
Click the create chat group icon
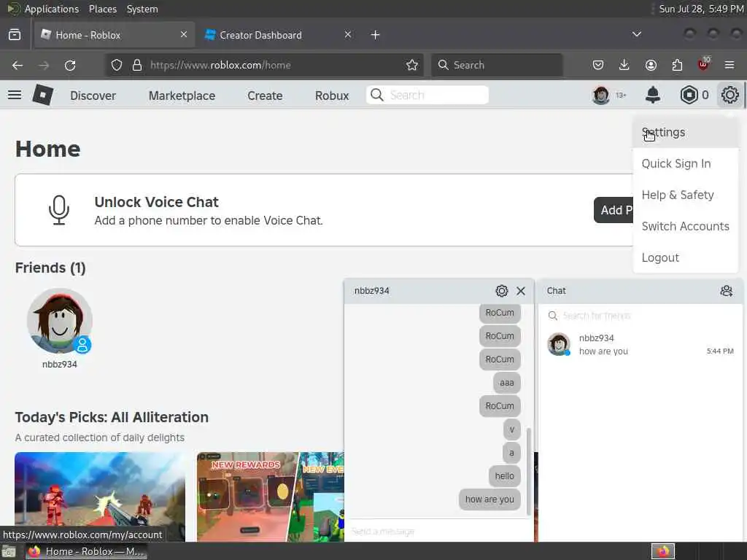[x=726, y=291]
